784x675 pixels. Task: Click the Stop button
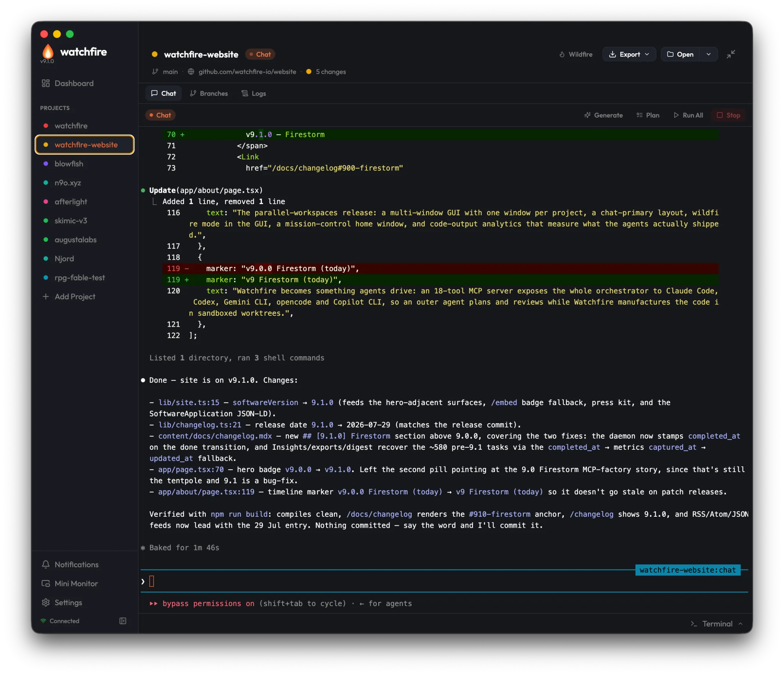click(x=729, y=115)
